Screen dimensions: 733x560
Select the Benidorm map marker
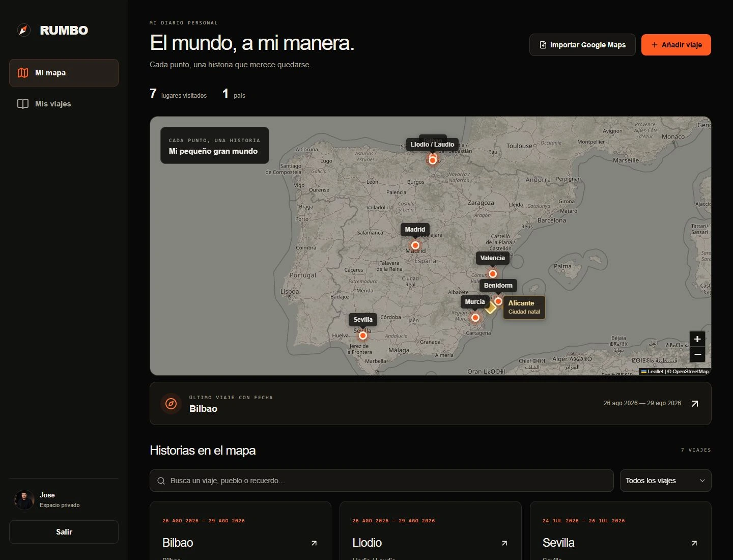tap(498, 301)
